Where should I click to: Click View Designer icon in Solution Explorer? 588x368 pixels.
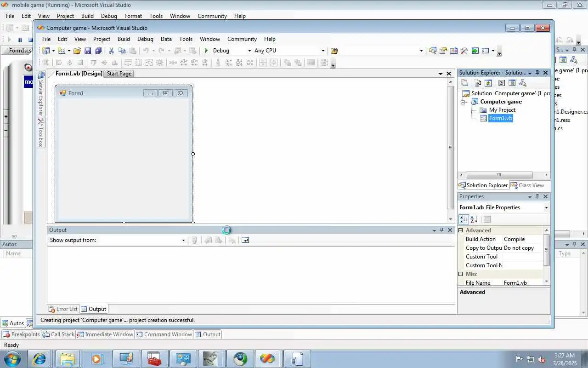coord(512,83)
